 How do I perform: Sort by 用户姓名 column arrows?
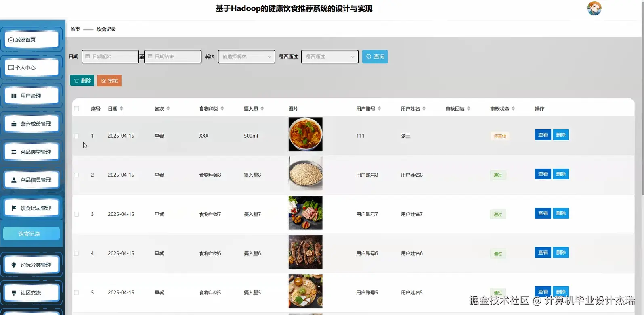point(424,108)
